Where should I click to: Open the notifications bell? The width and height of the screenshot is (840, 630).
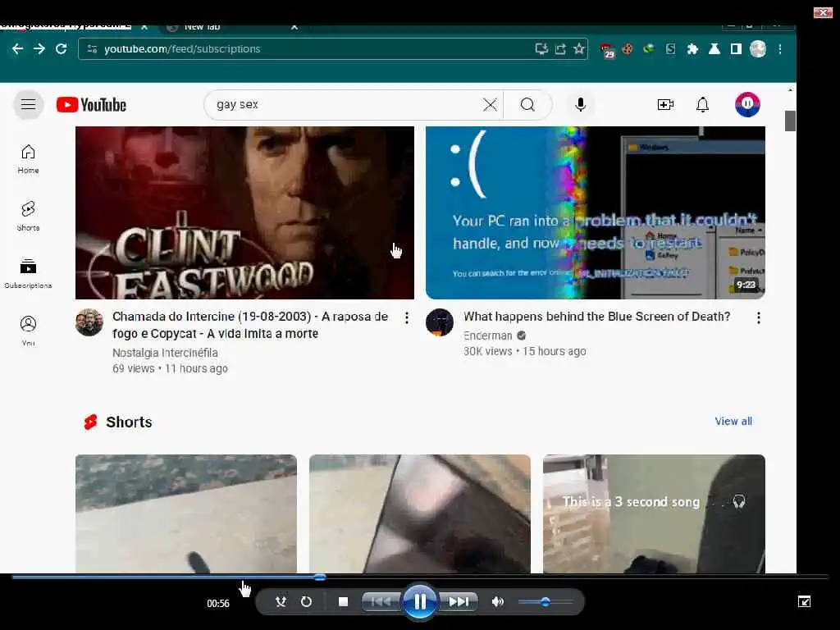click(x=702, y=104)
